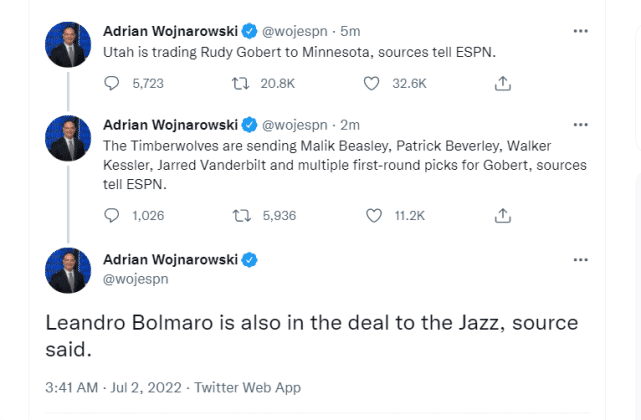Screen dimensions: 641x420
Task: Click Adrian Wojnarowski's name on the Bolmaro tweet
Action: pyautogui.click(x=170, y=260)
